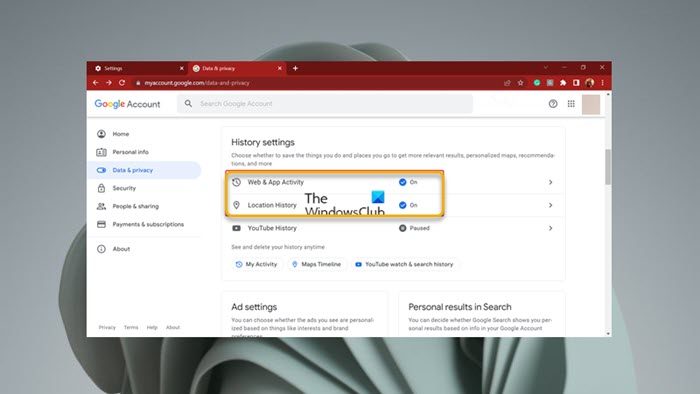Screen dimensions: 700x394
Task: Click the Help footer link
Action: [x=152, y=328]
